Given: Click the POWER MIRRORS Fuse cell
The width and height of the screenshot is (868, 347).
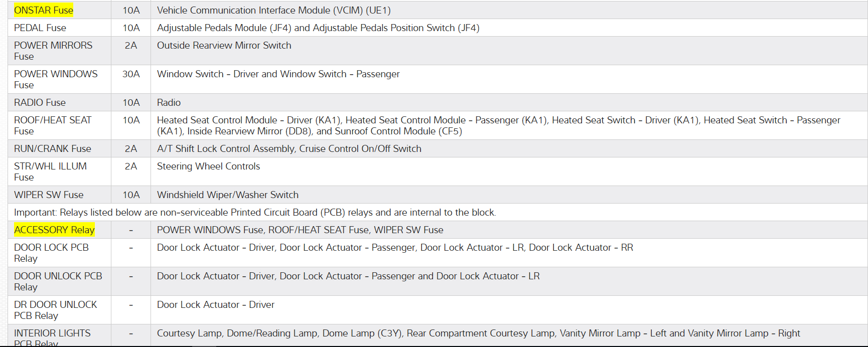Looking at the screenshot, I should click(53, 51).
